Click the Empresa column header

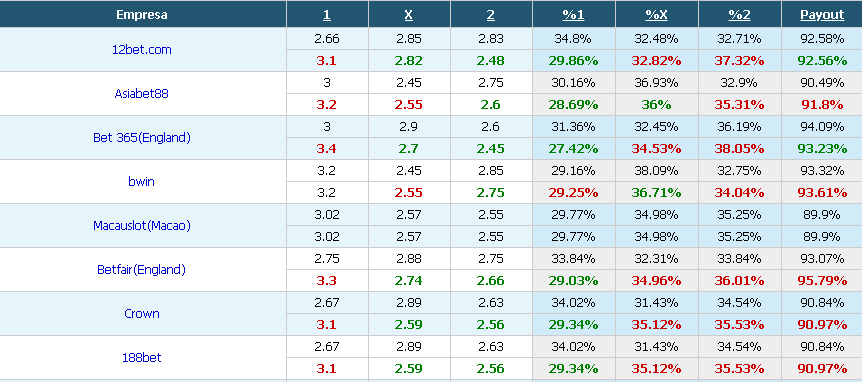click(x=142, y=15)
